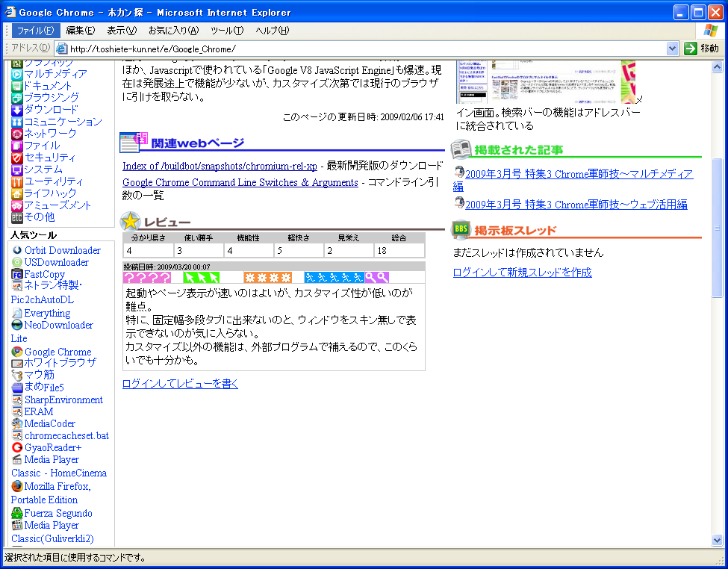Open the ツール menu
The height and width of the screenshot is (569, 728).
pyautogui.click(x=227, y=31)
